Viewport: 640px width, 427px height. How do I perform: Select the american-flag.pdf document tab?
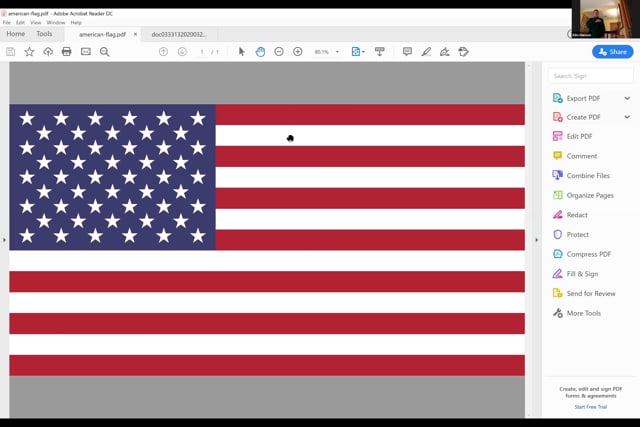tap(102, 35)
